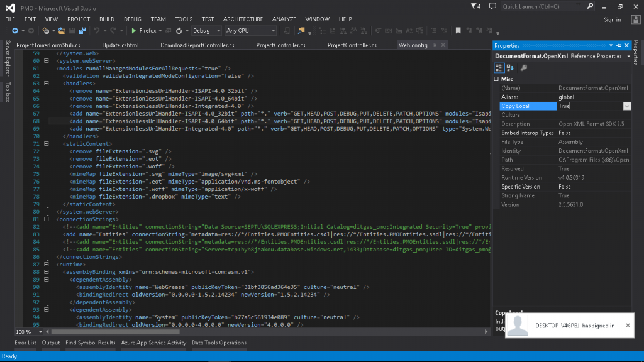
Task: Toggle Categorized view in Properties panel
Action: (499, 68)
